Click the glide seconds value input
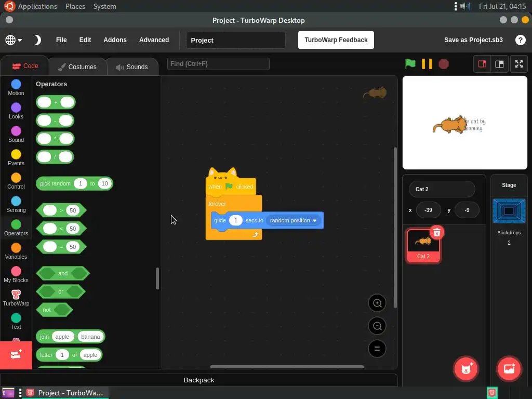This screenshot has height=399, width=532. coord(235,220)
